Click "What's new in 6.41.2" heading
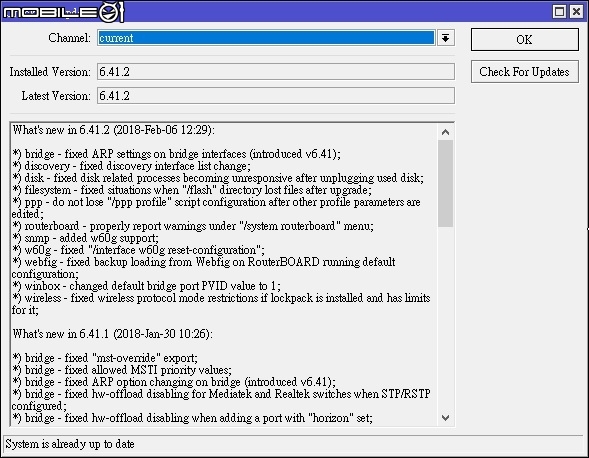 point(114,130)
